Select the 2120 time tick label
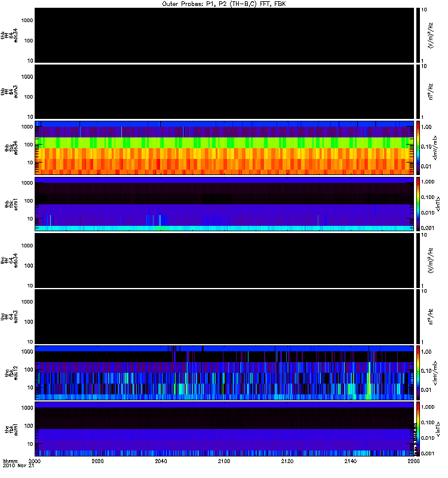 tap(287, 462)
